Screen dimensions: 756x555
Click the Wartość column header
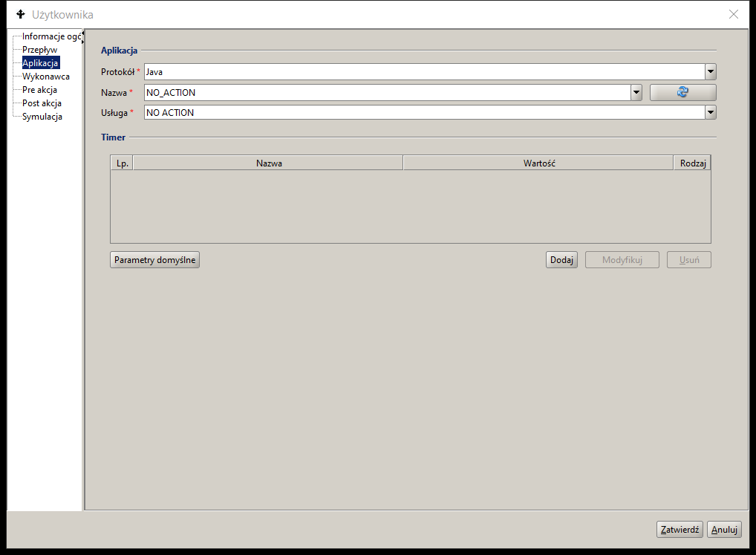pos(538,163)
